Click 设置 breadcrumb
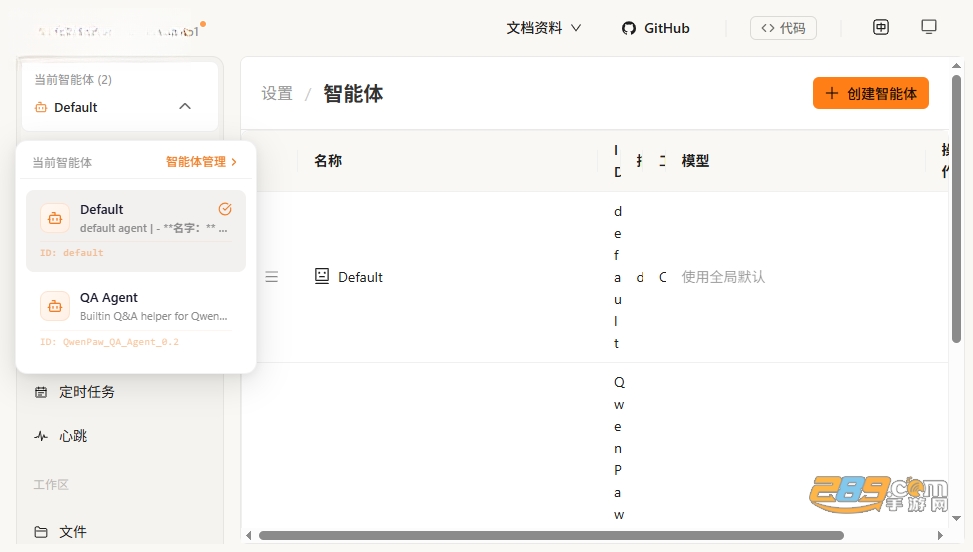This screenshot has height=552, width=973. (x=277, y=94)
